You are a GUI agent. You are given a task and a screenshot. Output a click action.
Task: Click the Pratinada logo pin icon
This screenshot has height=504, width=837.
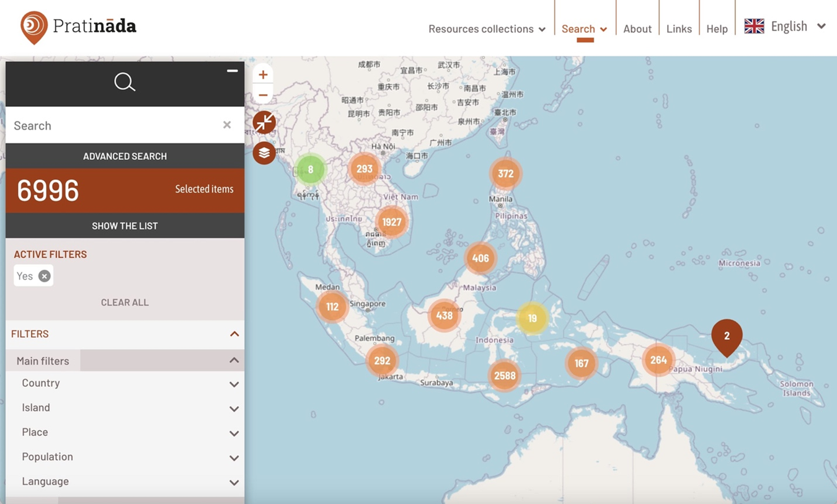point(33,27)
